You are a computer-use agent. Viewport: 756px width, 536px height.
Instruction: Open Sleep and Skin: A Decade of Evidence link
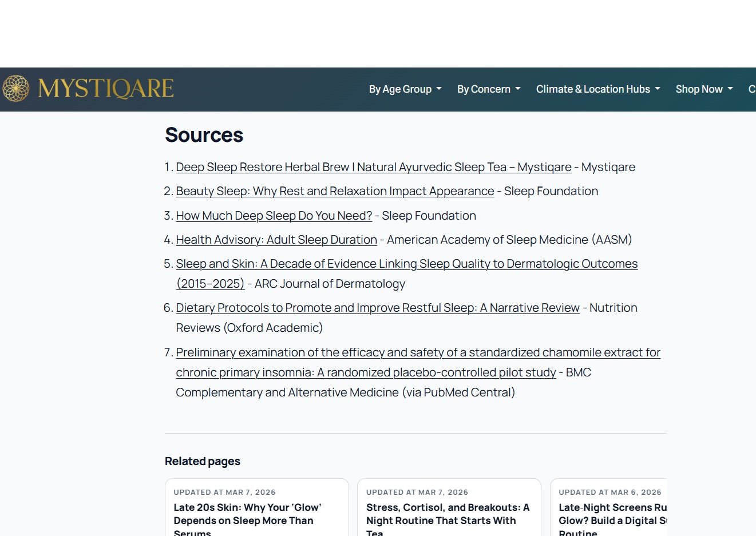406,273
